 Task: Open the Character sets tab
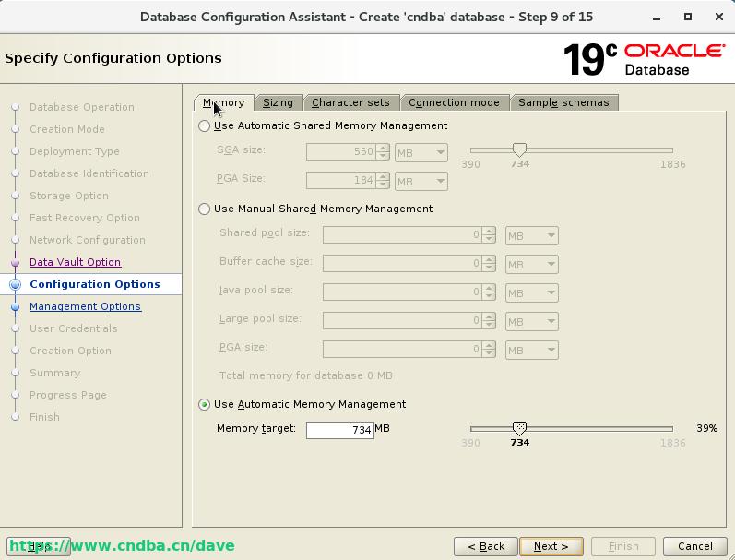350,102
